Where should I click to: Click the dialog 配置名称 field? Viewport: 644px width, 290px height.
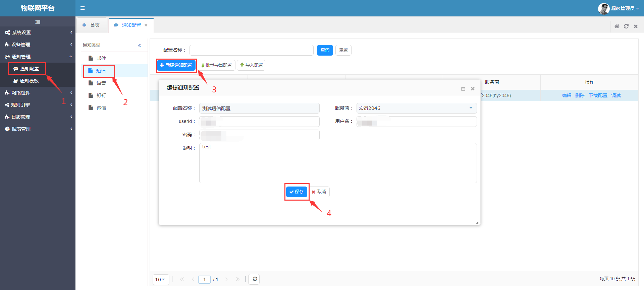click(259, 108)
